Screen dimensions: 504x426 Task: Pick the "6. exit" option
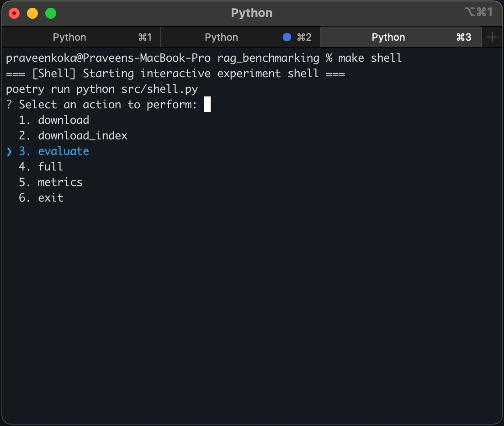tap(41, 198)
